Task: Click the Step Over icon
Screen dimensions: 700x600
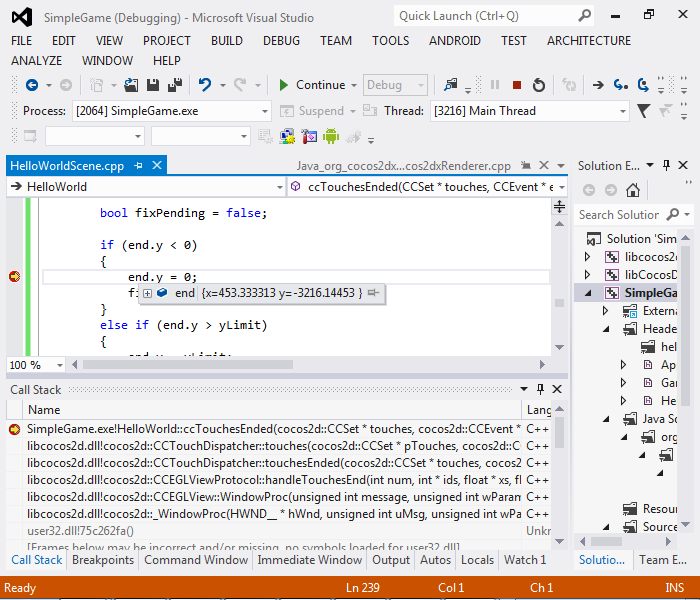Action: point(643,85)
